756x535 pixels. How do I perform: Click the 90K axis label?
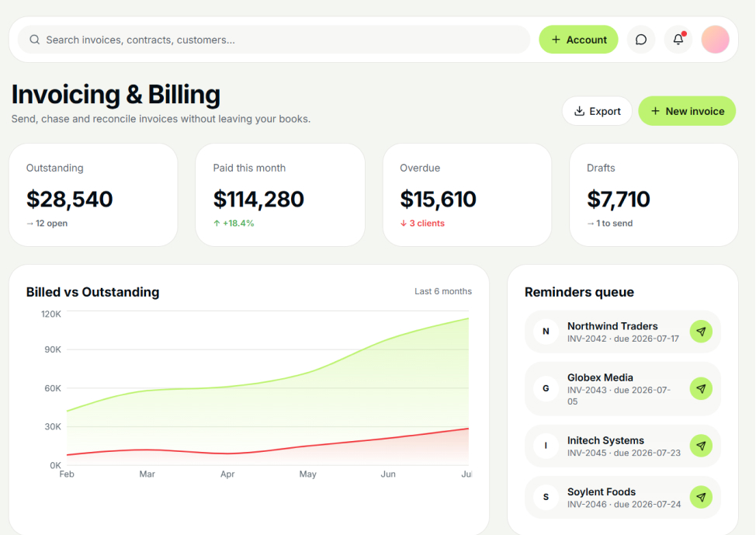(53, 349)
